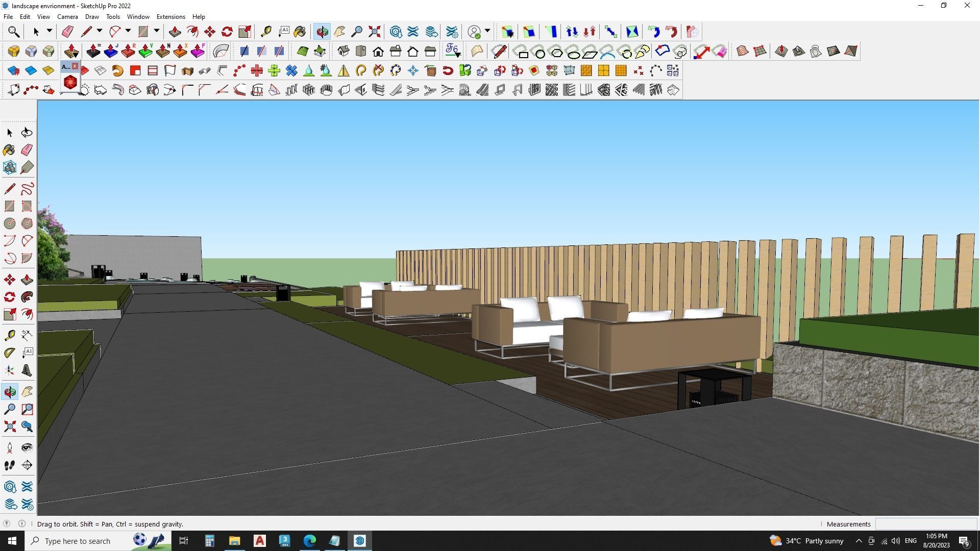Screen dimensions: 980x551
Task: Show hidden system tray icons chevron
Action: (x=859, y=541)
